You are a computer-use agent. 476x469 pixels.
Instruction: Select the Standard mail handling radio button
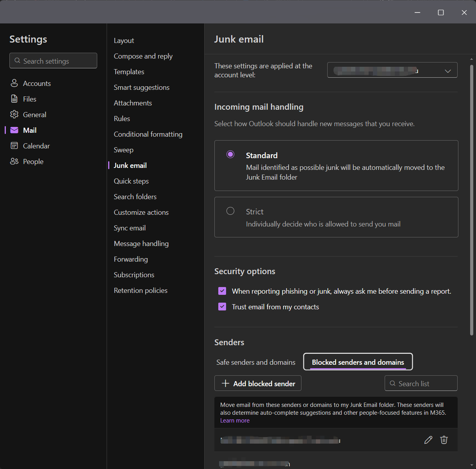230,154
